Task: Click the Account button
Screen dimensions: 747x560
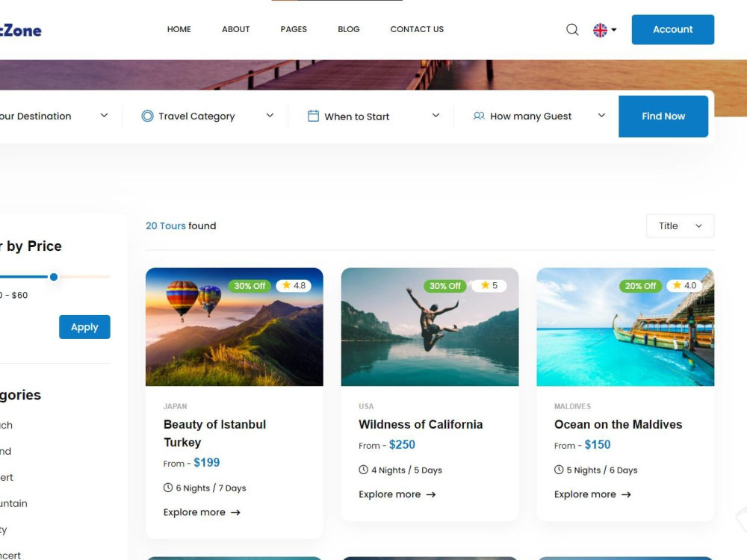Action: pyautogui.click(x=673, y=30)
